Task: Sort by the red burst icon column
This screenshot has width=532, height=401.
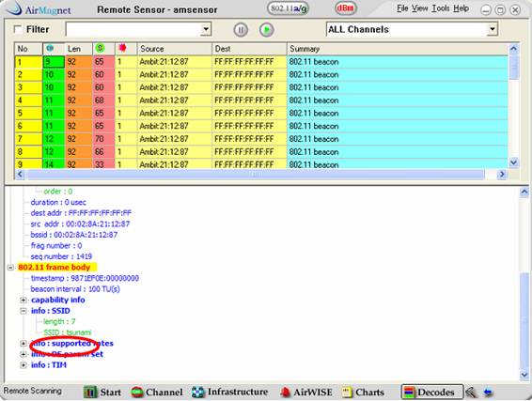Action: pos(126,49)
